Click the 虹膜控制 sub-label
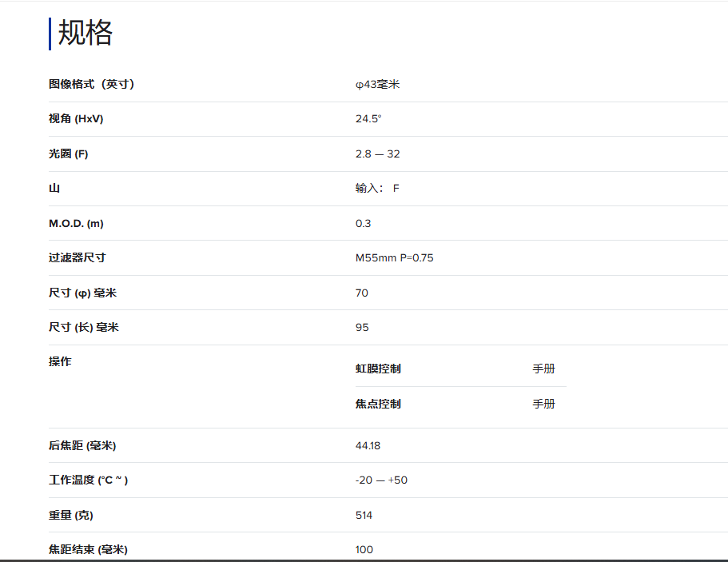 click(378, 369)
